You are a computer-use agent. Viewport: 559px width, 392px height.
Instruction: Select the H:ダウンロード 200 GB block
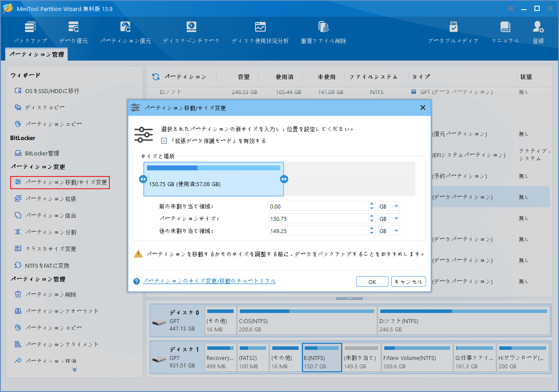(523, 358)
